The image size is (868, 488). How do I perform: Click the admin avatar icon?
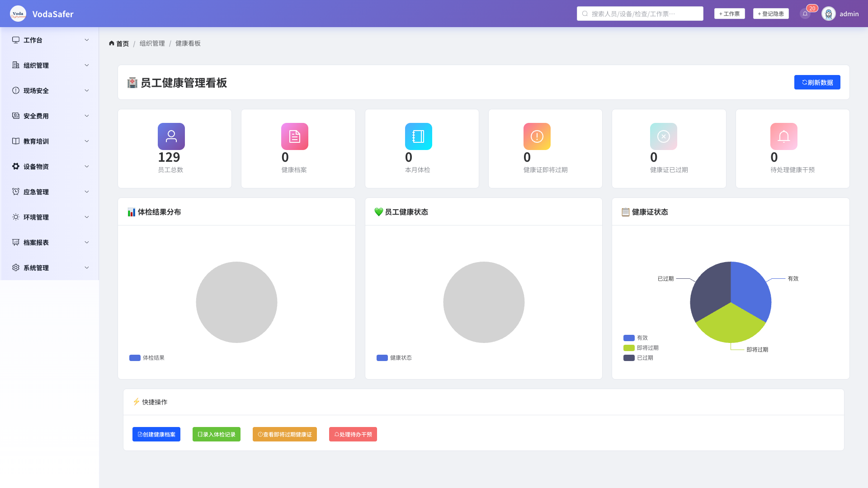coord(829,14)
